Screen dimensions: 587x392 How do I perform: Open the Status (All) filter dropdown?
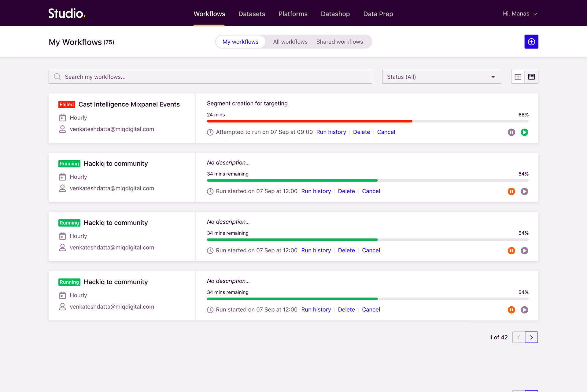[441, 77]
